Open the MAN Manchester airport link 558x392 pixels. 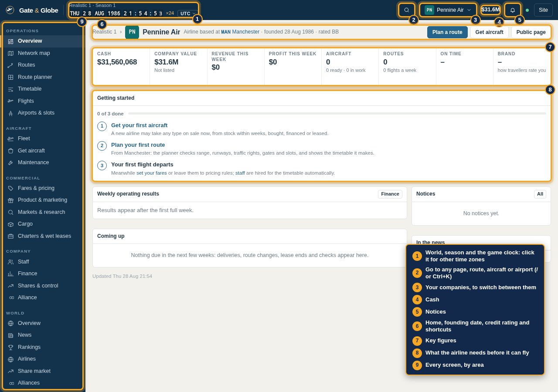[240, 32]
